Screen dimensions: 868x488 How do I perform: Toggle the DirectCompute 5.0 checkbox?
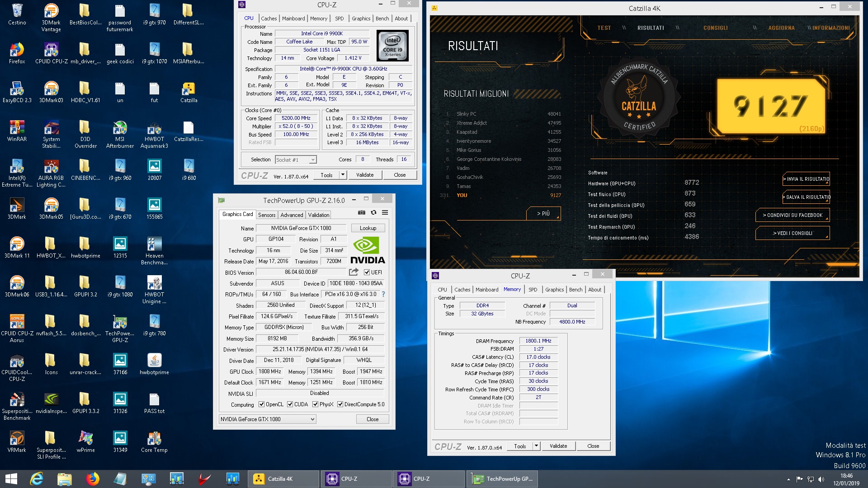pos(340,404)
